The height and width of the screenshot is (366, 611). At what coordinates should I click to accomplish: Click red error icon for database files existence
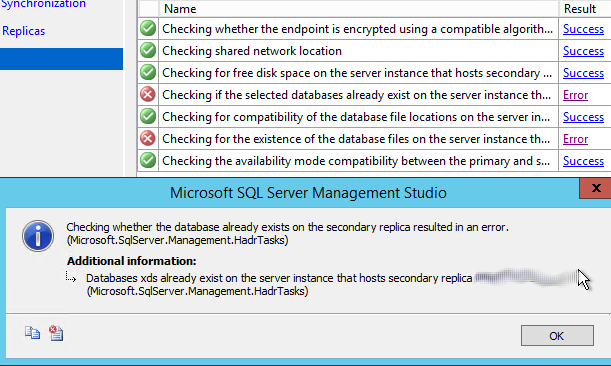[148, 138]
